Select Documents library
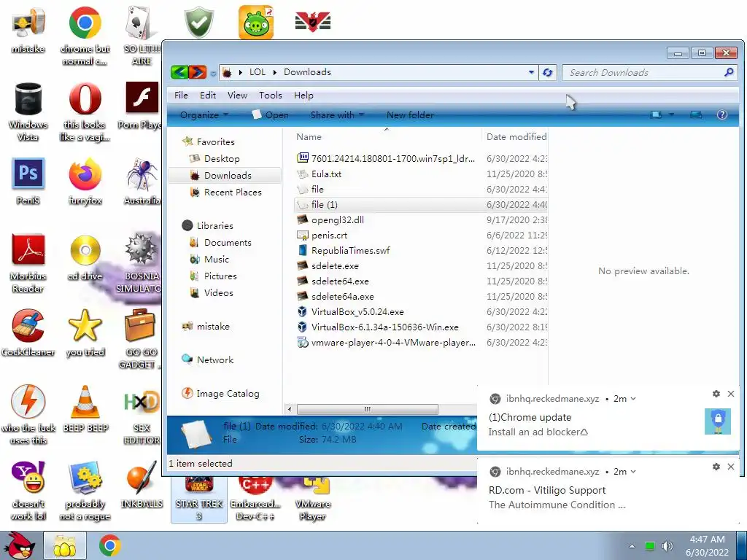 [x=228, y=242]
